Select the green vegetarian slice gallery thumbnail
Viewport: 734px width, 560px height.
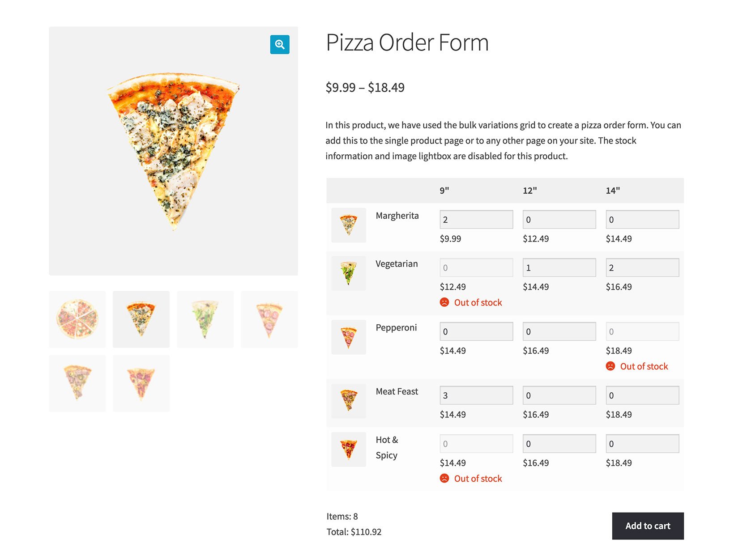(x=205, y=319)
